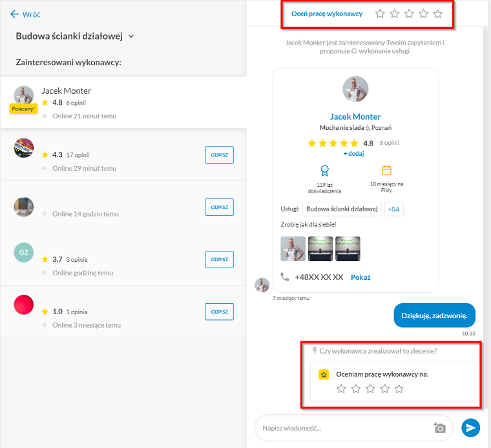Select the first star in the top rating bar

[x=380, y=14]
